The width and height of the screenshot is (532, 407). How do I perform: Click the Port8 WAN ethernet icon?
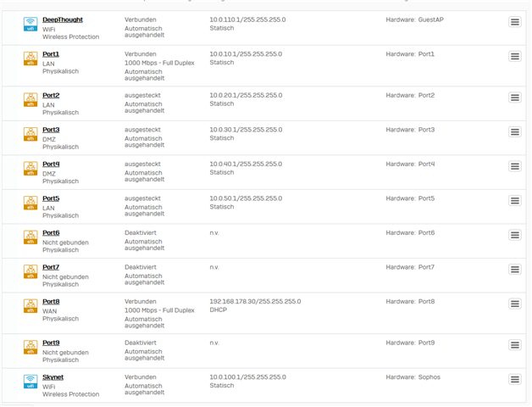click(30, 305)
